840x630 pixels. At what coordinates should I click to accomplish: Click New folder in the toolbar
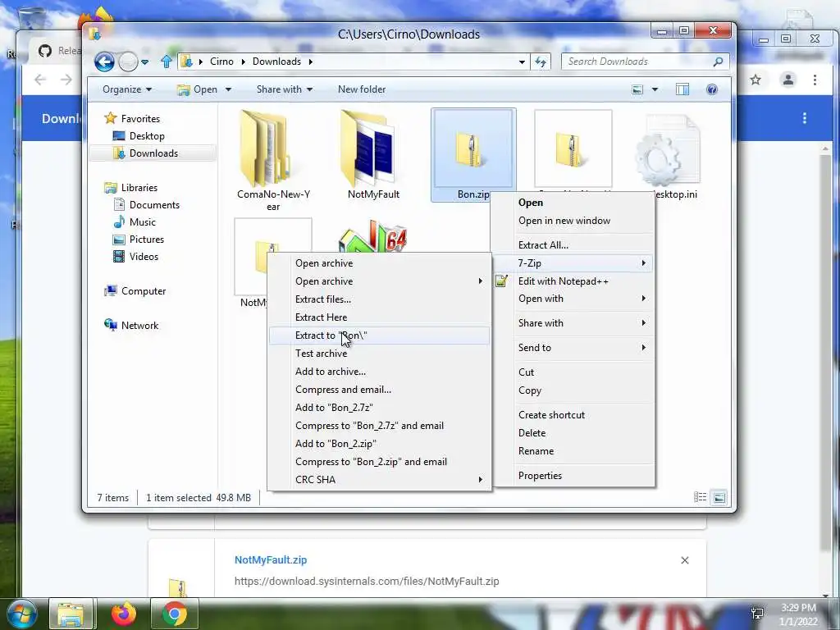point(362,89)
